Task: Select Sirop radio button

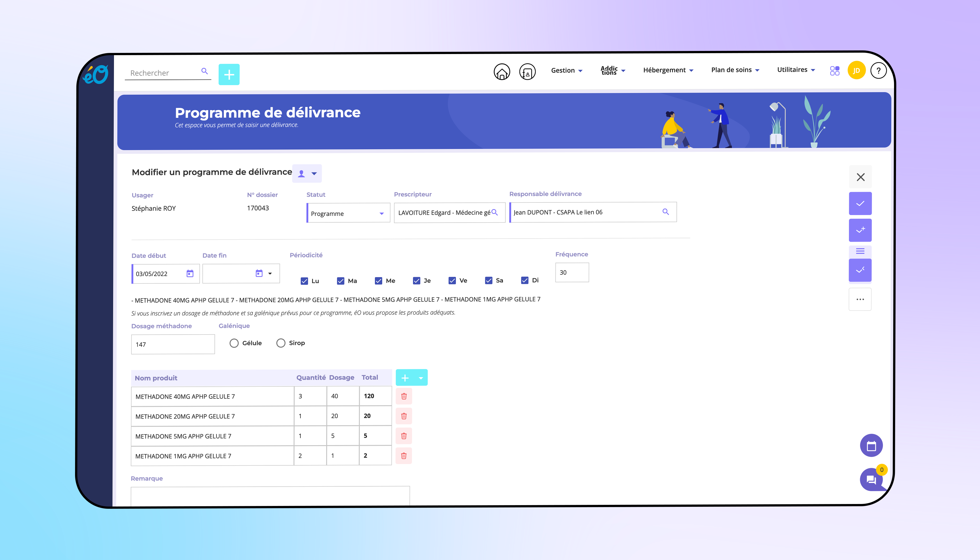Action: (281, 343)
